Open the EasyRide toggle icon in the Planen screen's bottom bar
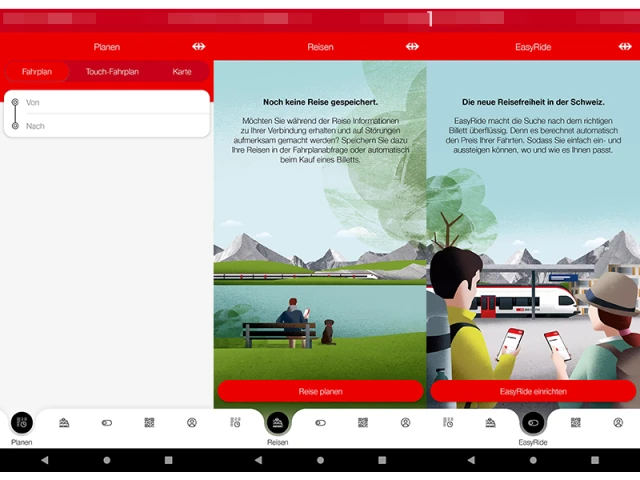 click(107, 423)
